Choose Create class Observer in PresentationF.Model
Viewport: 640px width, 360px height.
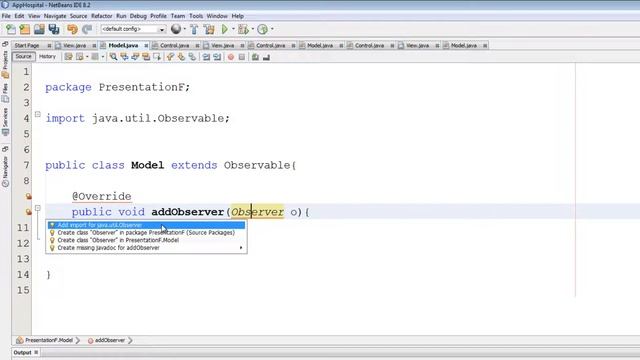[146, 240]
